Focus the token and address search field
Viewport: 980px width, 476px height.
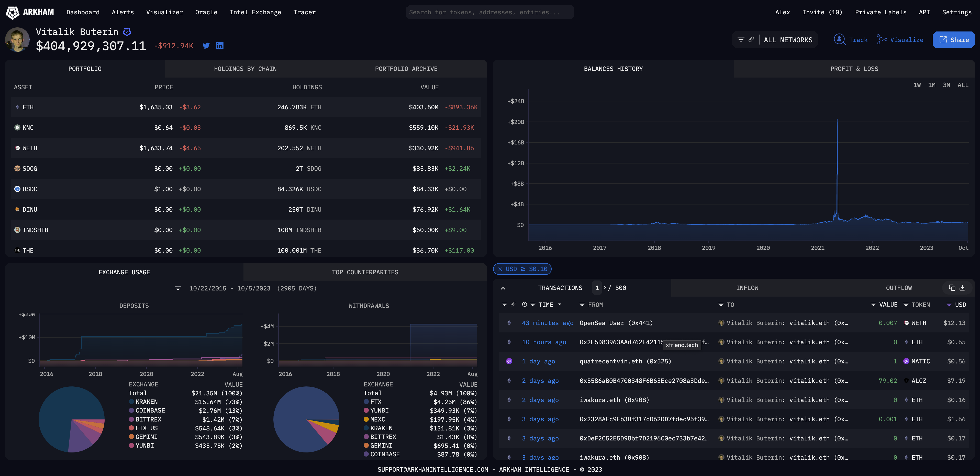[490, 12]
